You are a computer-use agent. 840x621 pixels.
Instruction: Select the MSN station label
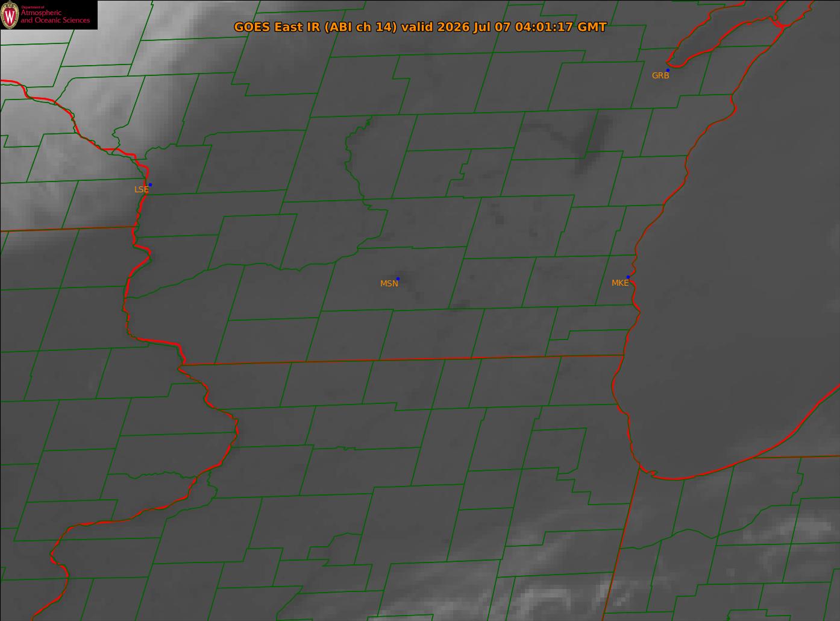tap(389, 283)
